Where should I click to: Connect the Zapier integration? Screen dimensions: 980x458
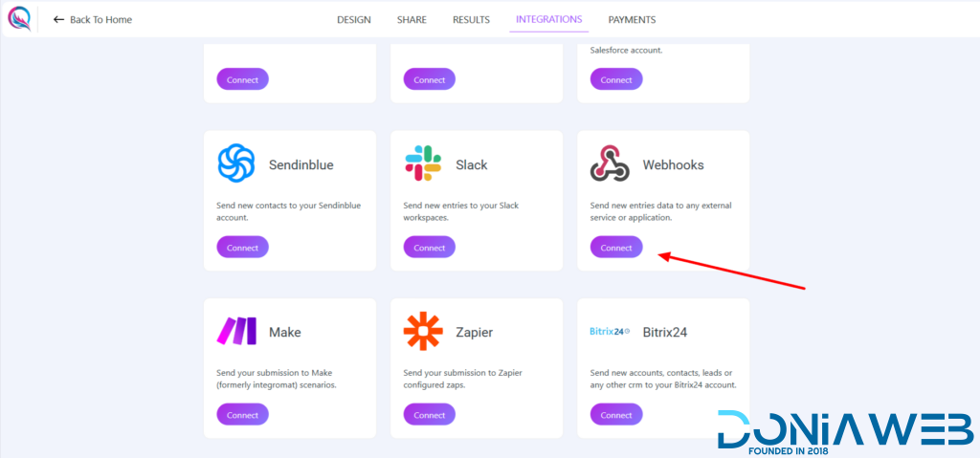[430, 414]
